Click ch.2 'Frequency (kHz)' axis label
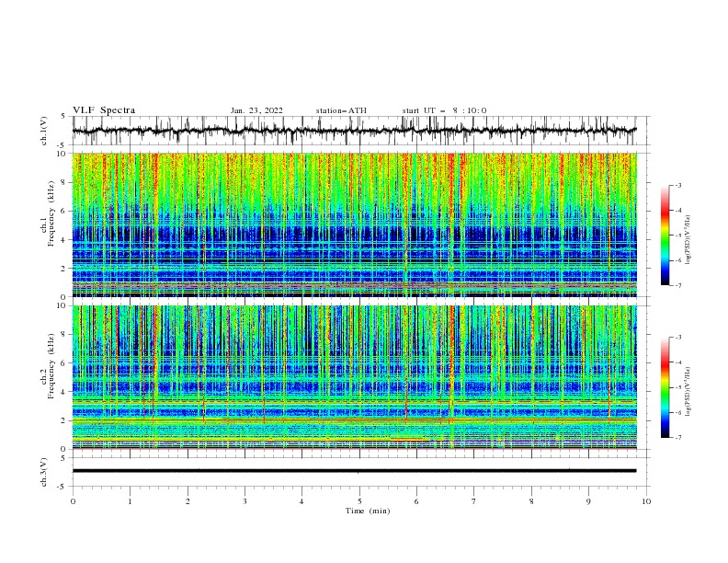 [51, 366]
